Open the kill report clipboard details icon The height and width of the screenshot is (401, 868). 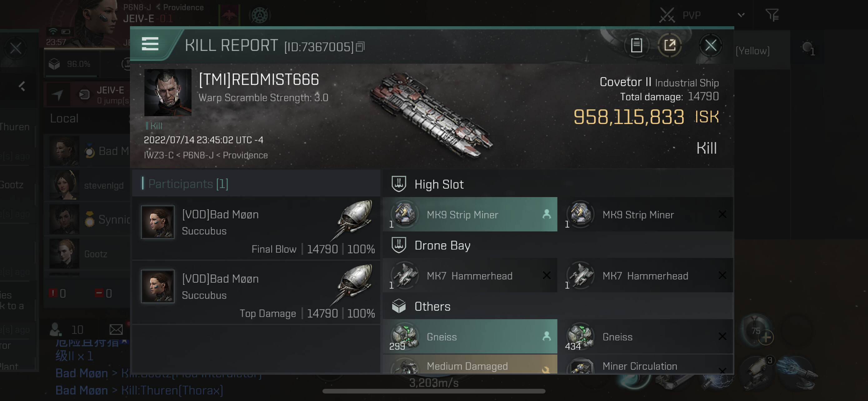636,45
